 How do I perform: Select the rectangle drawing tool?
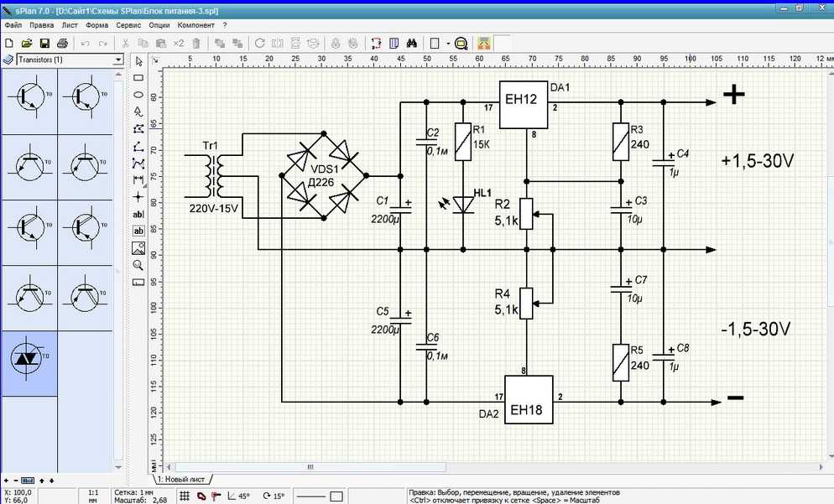pyautogui.click(x=138, y=78)
